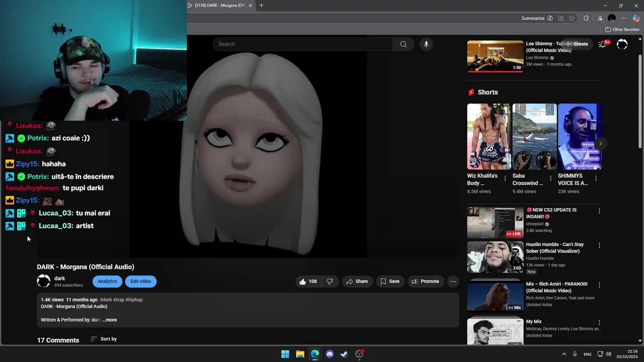Viewport: 644px width, 362px height.
Task: Open OBS Studio from the taskbar
Action: pyautogui.click(x=359, y=354)
